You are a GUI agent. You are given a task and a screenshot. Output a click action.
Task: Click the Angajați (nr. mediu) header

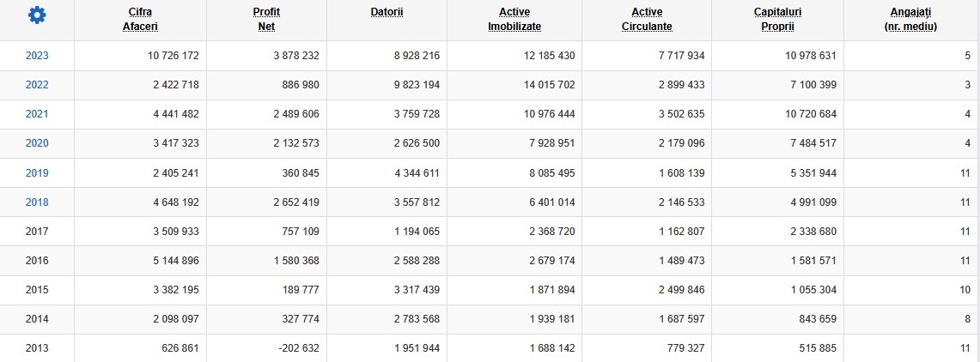coord(910,20)
